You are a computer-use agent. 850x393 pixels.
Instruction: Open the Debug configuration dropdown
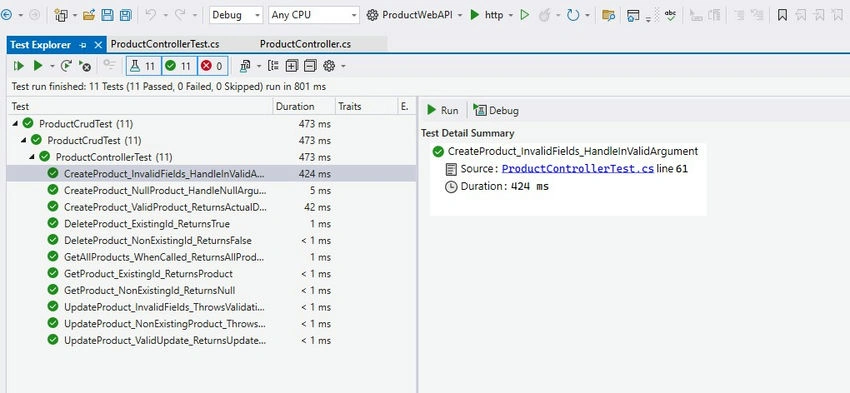[236, 15]
